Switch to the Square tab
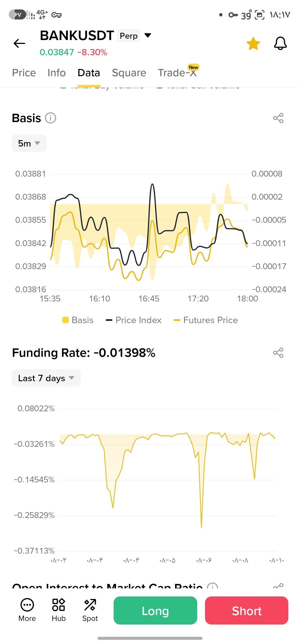The image size is (300, 644). (x=129, y=73)
